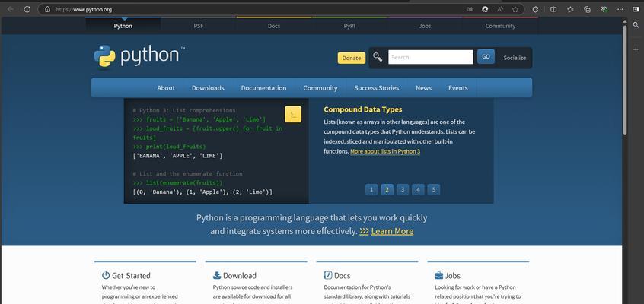The width and height of the screenshot is (644, 304).
Task: Select slide 4 in code carousel
Action: [x=418, y=189]
